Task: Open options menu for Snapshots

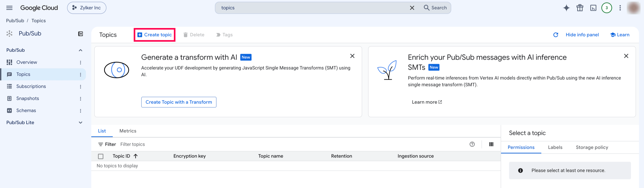Action: coord(81,99)
